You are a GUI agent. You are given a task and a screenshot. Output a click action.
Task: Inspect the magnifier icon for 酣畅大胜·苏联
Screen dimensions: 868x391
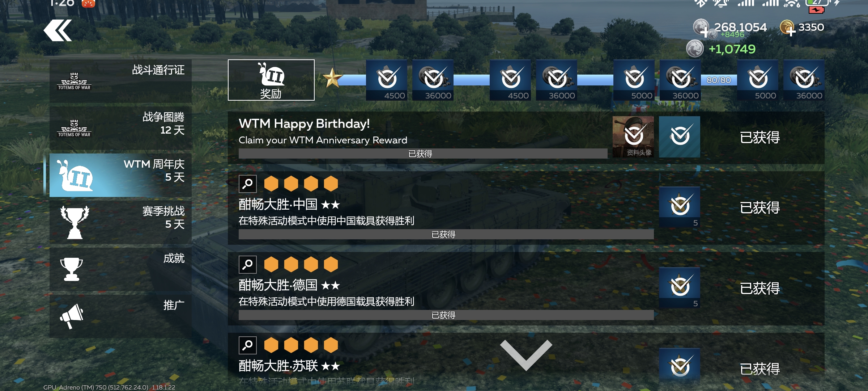tap(248, 345)
